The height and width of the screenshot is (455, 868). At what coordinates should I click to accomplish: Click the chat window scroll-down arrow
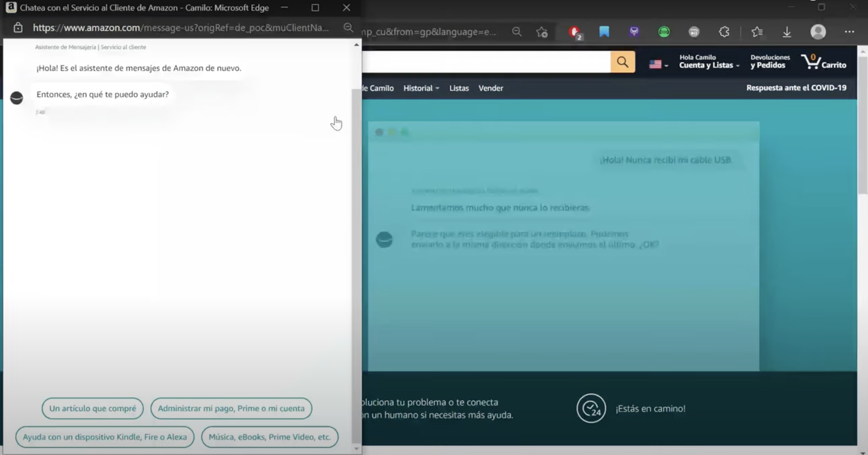tap(356, 448)
